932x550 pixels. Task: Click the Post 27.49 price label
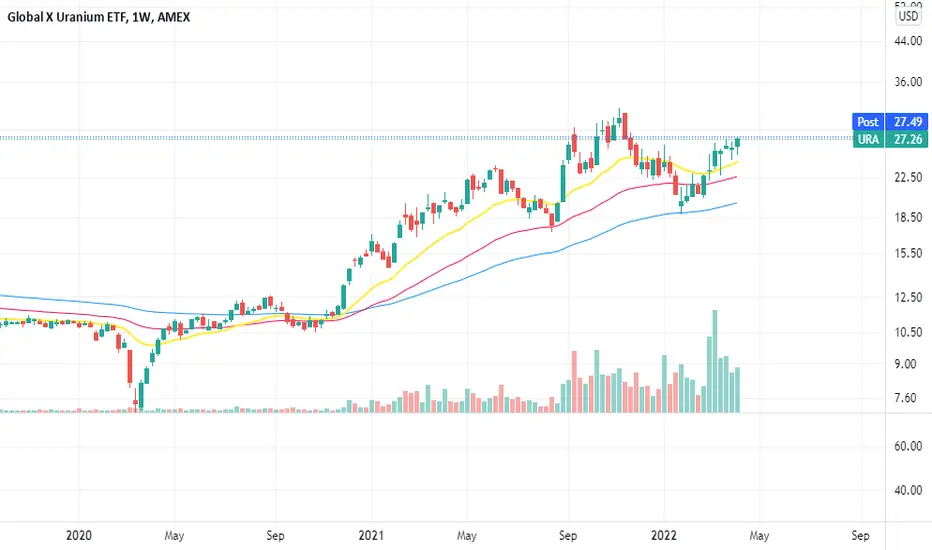coord(890,121)
